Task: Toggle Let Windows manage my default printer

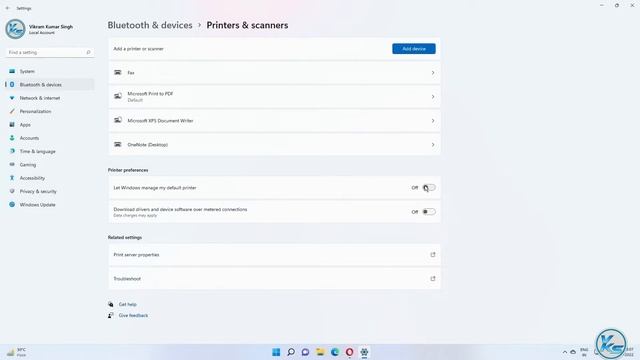Action: tap(429, 188)
